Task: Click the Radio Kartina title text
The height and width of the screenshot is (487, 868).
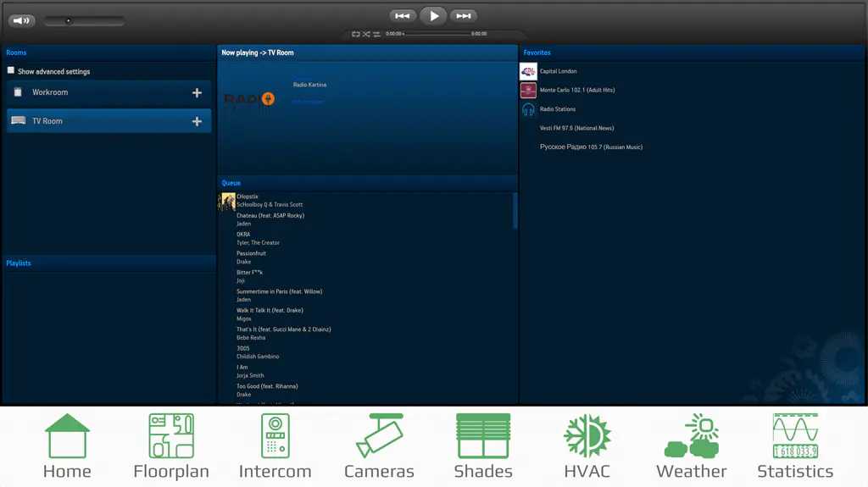Action: pos(309,85)
